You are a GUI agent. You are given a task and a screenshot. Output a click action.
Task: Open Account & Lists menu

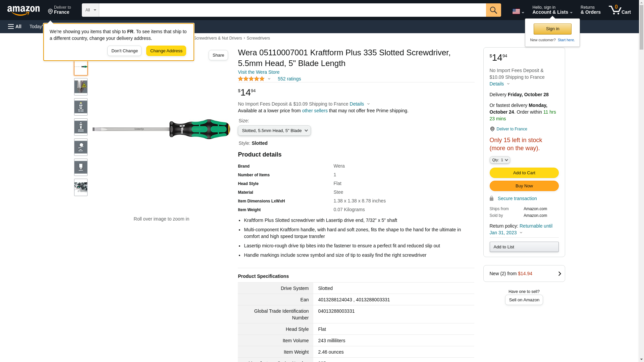tap(552, 10)
